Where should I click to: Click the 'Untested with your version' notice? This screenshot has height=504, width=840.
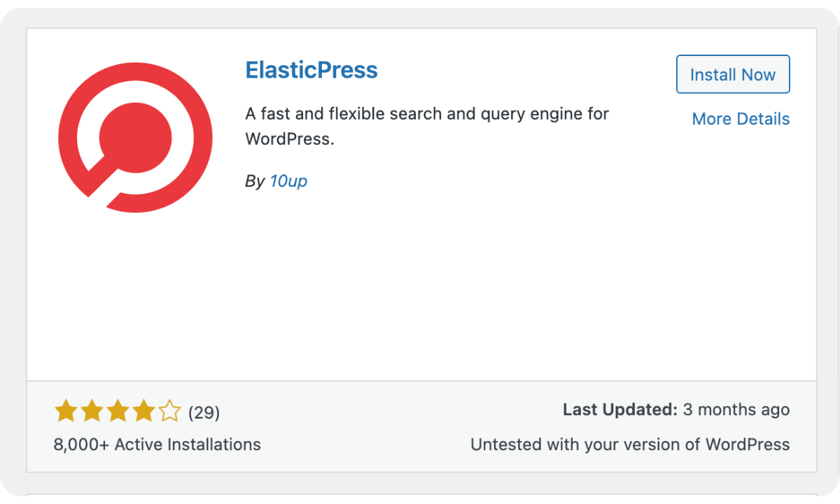click(x=630, y=444)
